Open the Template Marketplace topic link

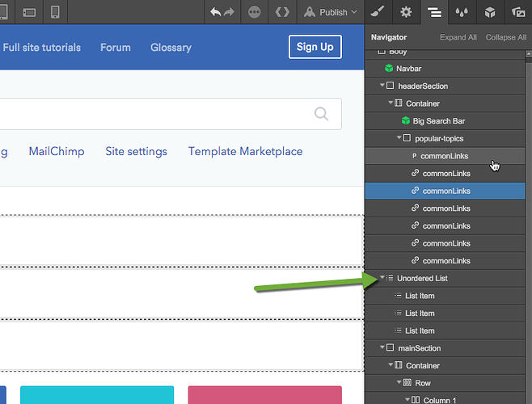(x=245, y=151)
